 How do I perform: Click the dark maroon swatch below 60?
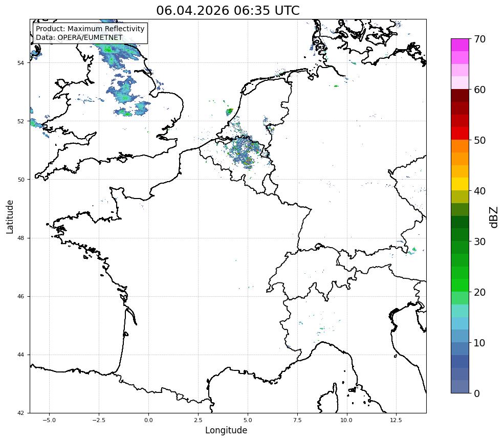pyautogui.click(x=460, y=96)
